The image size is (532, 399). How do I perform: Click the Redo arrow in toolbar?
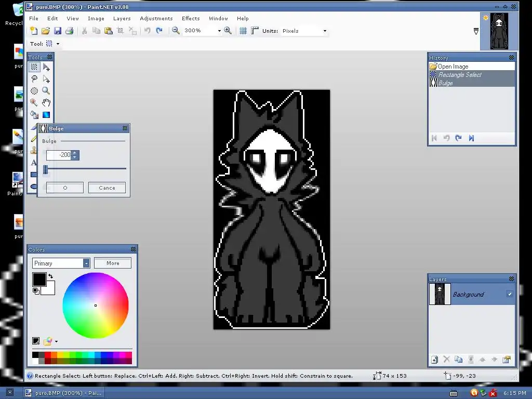tap(159, 31)
